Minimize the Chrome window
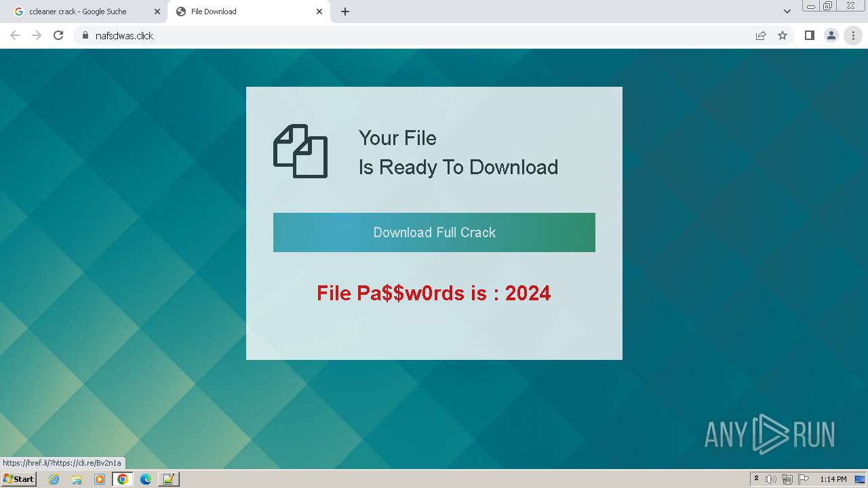868x488 pixels. pyautogui.click(x=811, y=5)
